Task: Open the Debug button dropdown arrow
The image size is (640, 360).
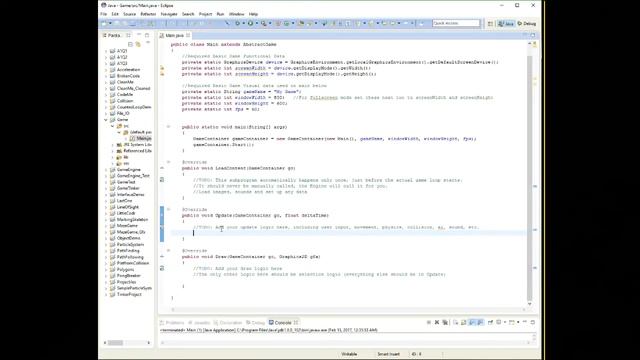Action: (x=243, y=24)
